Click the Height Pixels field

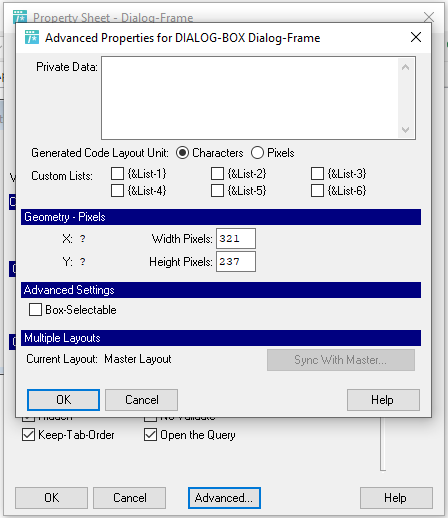pos(236,262)
